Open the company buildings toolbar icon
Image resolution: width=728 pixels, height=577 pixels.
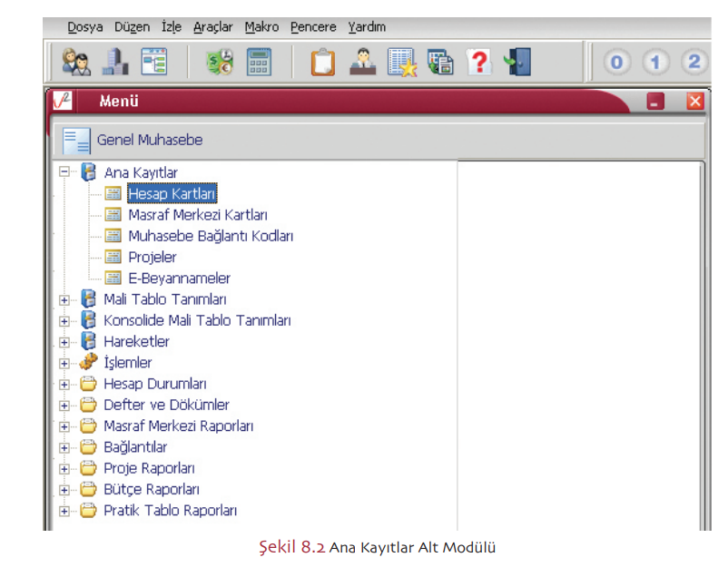(x=114, y=63)
